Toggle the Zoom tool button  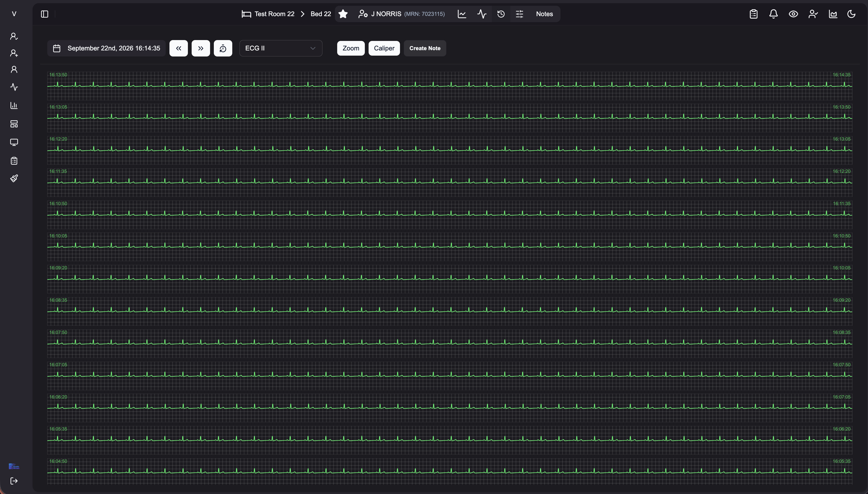[351, 48]
